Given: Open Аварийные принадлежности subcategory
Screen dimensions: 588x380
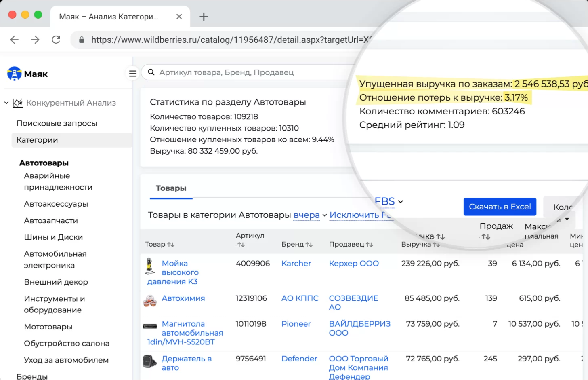Looking at the screenshot, I should pyautogui.click(x=58, y=182).
